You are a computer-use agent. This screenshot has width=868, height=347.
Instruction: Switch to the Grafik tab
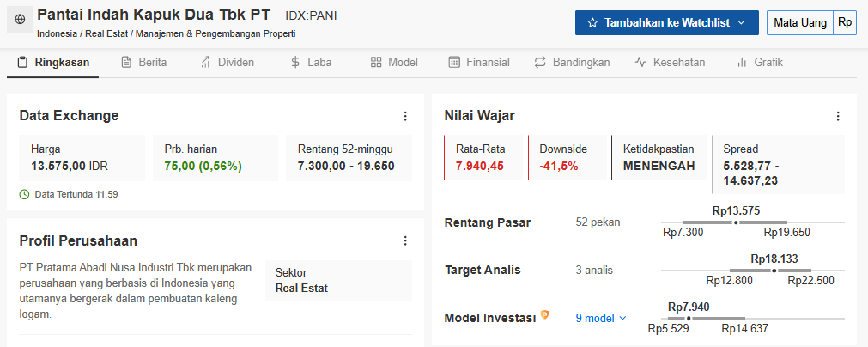pyautogui.click(x=760, y=62)
